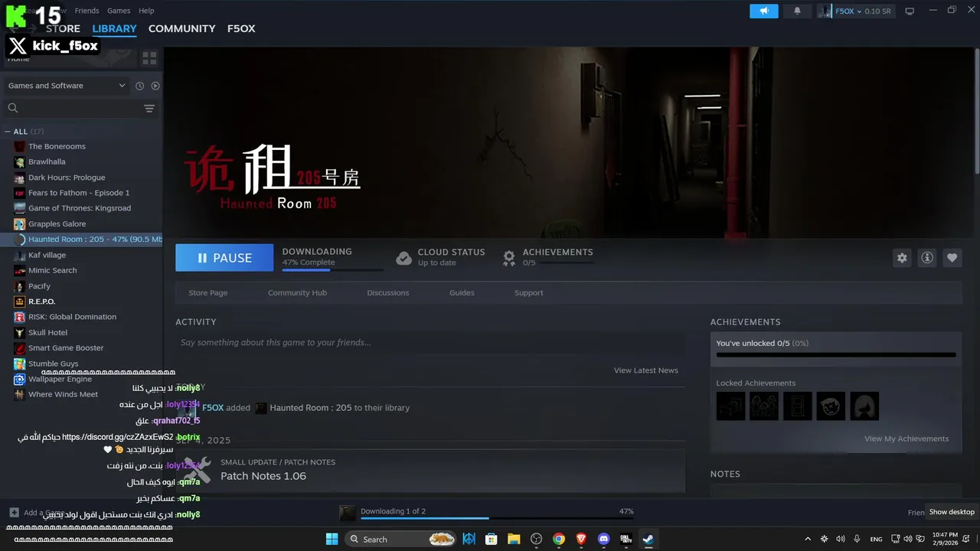This screenshot has height=551, width=980.
Task: Open the Manage gear icon for Haunted Room
Action: (902, 258)
